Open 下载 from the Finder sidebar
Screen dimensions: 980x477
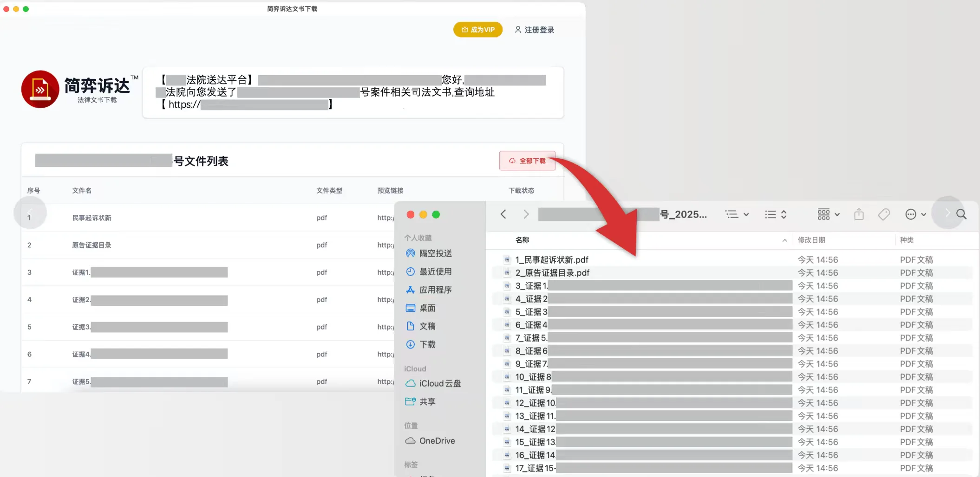coord(427,344)
